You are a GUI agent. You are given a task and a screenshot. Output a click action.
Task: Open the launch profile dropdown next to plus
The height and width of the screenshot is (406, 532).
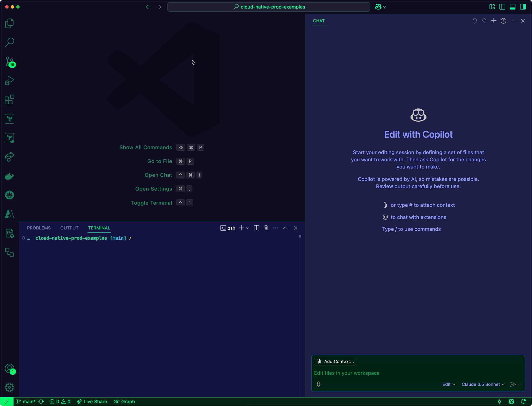(x=248, y=228)
